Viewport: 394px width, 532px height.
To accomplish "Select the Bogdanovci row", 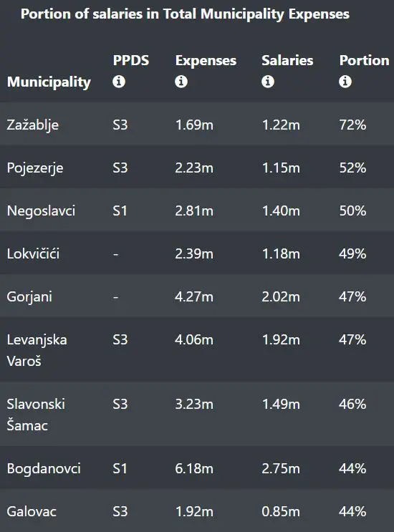I will click(197, 468).
